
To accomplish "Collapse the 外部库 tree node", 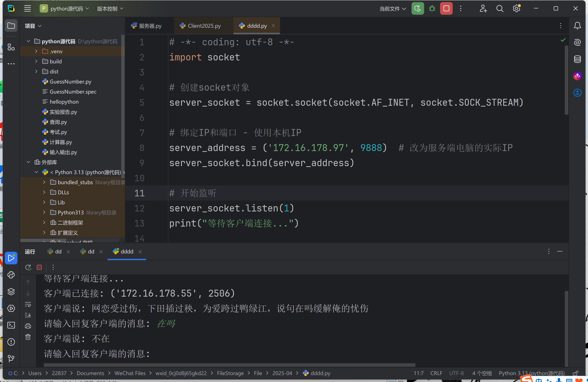I will 28,162.
